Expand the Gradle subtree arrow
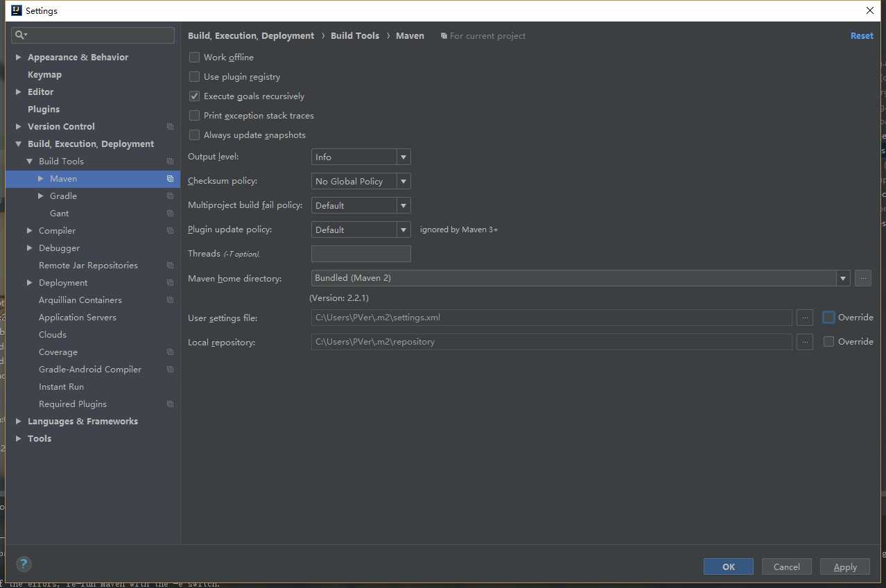886x588 pixels. (x=41, y=196)
